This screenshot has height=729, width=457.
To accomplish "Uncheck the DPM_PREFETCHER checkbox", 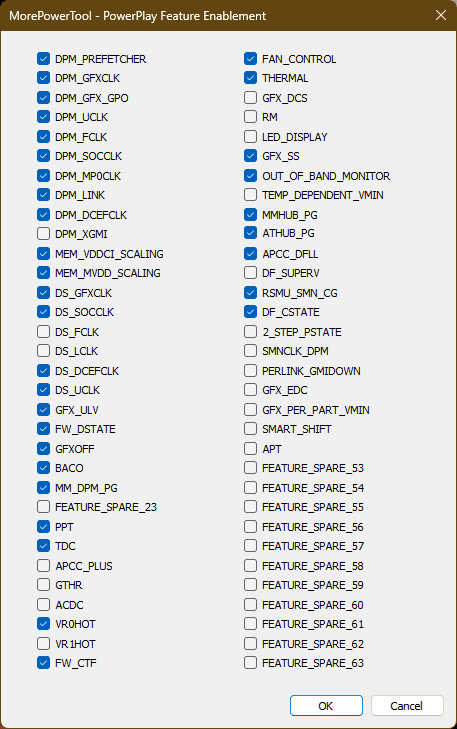I will [43, 59].
